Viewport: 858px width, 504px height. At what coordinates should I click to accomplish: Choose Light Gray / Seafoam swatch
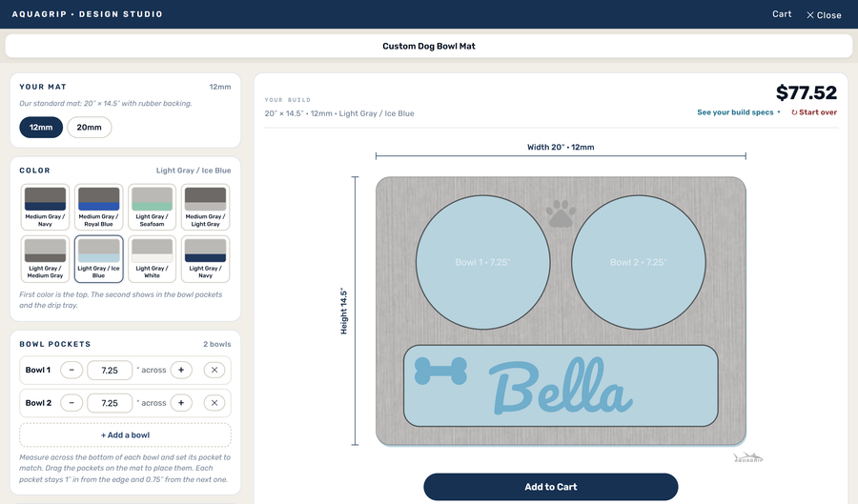pyautogui.click(x=153, y=207)
